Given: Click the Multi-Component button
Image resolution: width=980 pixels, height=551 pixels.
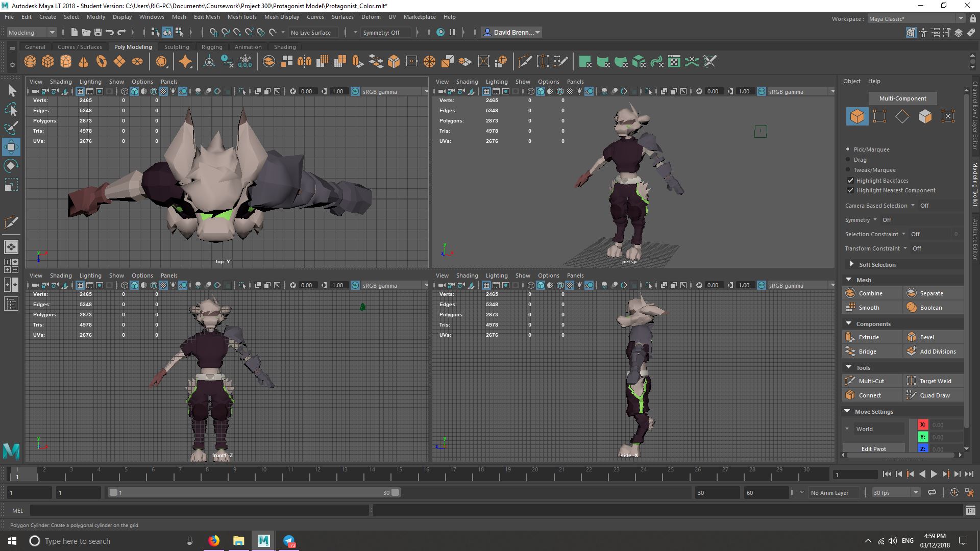Looking at the screenshot, I should [x=902, y=98].
